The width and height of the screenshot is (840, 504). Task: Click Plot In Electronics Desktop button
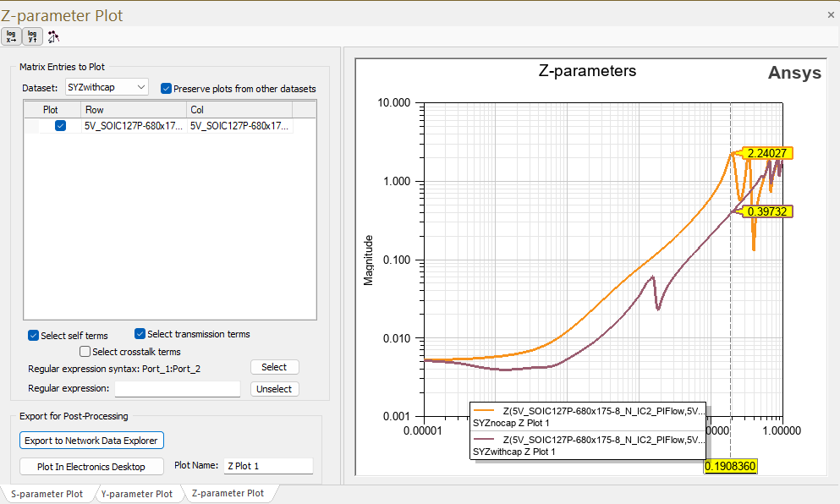tap(91, 467)
